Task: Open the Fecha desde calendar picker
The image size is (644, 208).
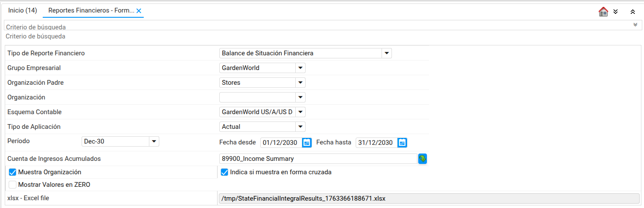Action: click(307, 142)
